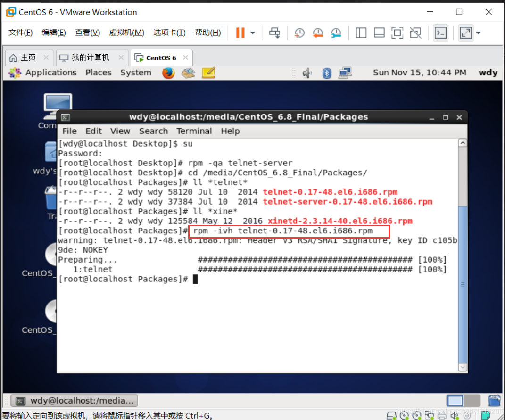Click the date and time clock
Screen dimensions: 505x420
click(x=419, y=73)
